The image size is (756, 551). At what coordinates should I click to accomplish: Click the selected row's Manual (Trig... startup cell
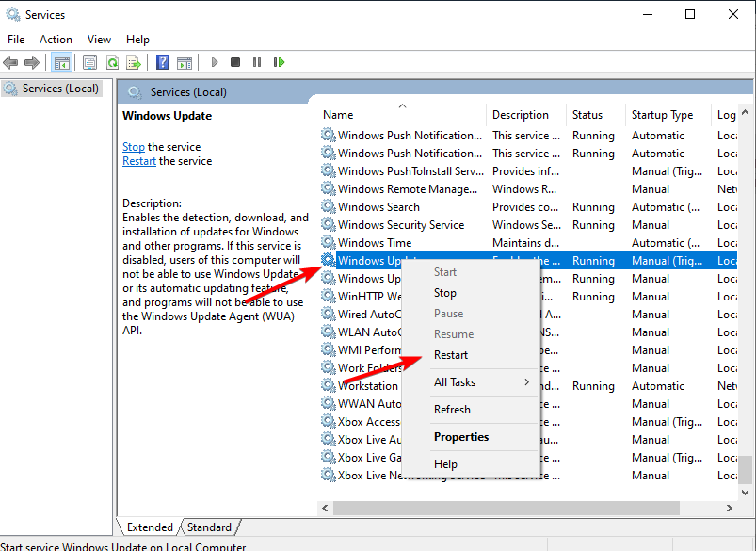click(x=667, y=261)
